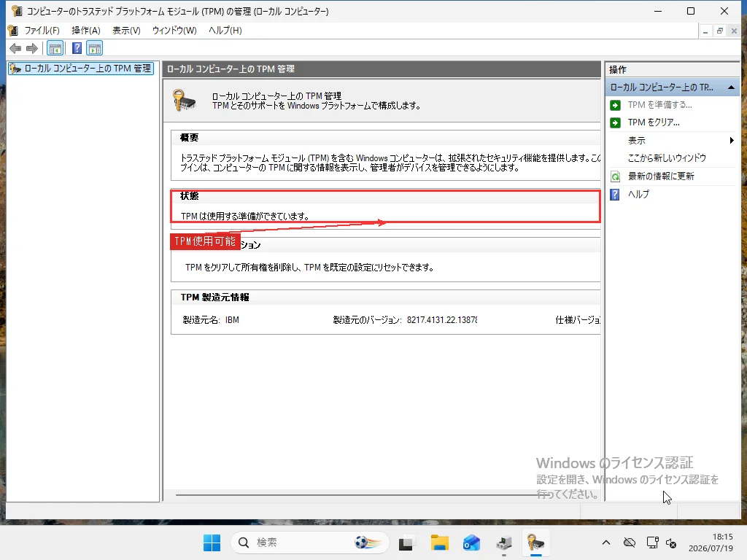
Task: Open the 表示(V) menu
Action: (126, 31)
